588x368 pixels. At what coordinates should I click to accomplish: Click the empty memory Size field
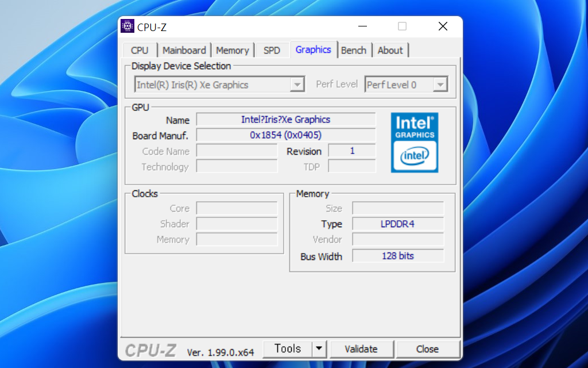click(x=398, y=208)
